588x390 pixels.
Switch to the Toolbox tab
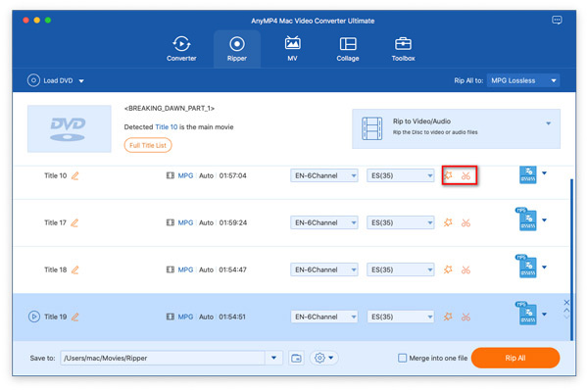[403, 49]
